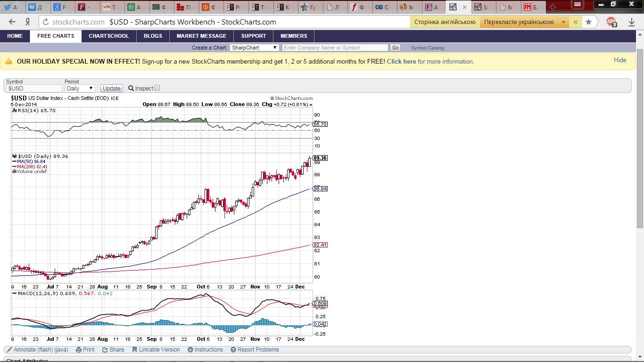Toggle the Inspect checkbox
The width and height of the screenshot is (644, 362).
(157, 88)
